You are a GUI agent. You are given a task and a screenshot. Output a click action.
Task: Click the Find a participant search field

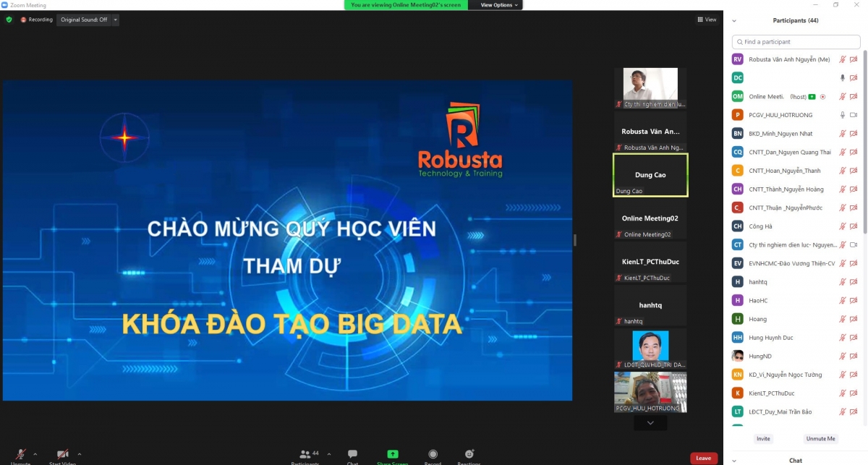tap(796, 42)
